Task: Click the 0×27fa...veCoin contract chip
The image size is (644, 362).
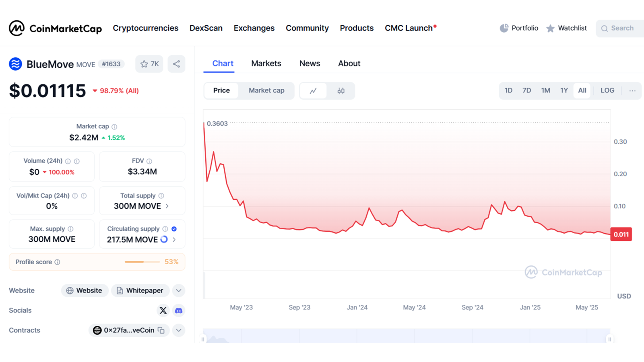Action: tap(129, 330)
